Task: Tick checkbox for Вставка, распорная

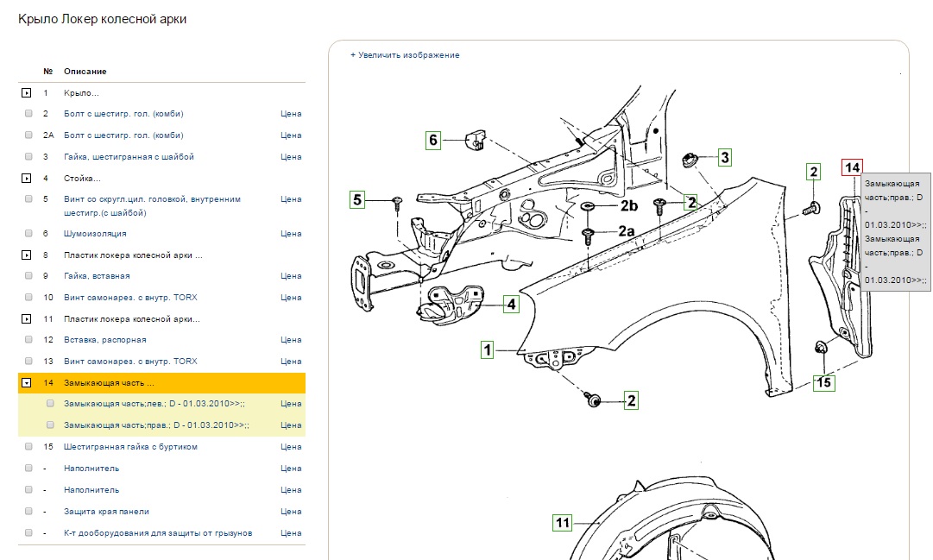Action: point(28,339)
